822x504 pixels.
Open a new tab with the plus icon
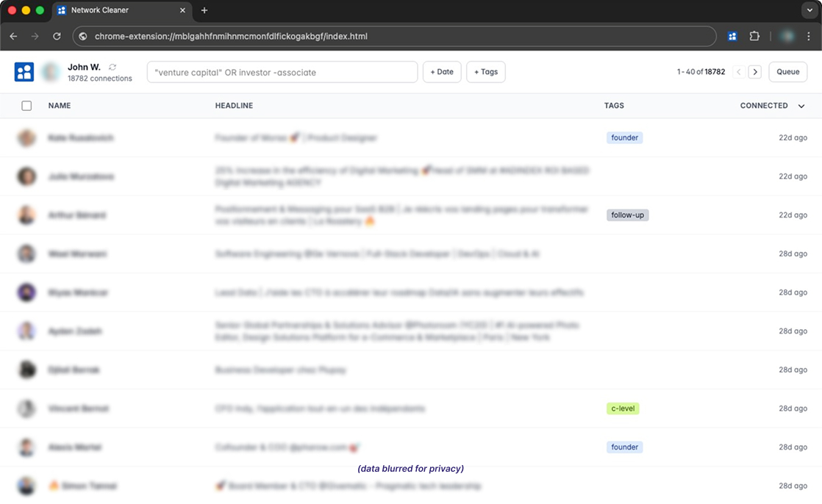(204, 11)
